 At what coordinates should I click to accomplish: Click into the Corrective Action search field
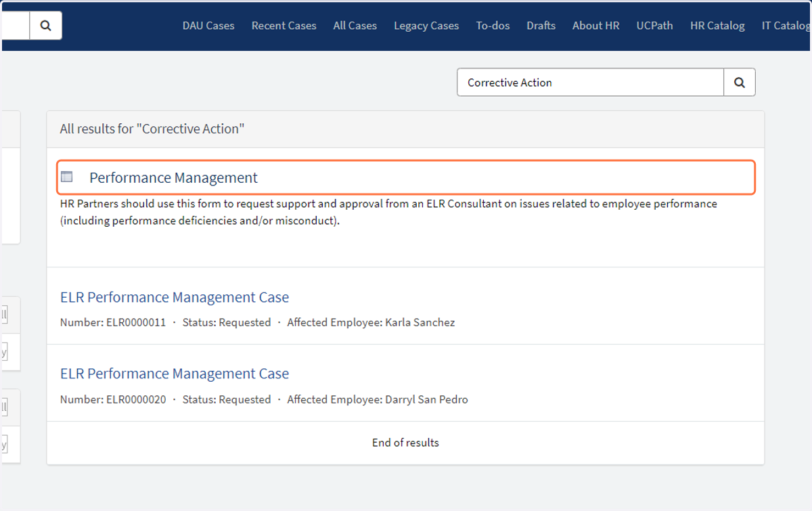tap(590, 83)
